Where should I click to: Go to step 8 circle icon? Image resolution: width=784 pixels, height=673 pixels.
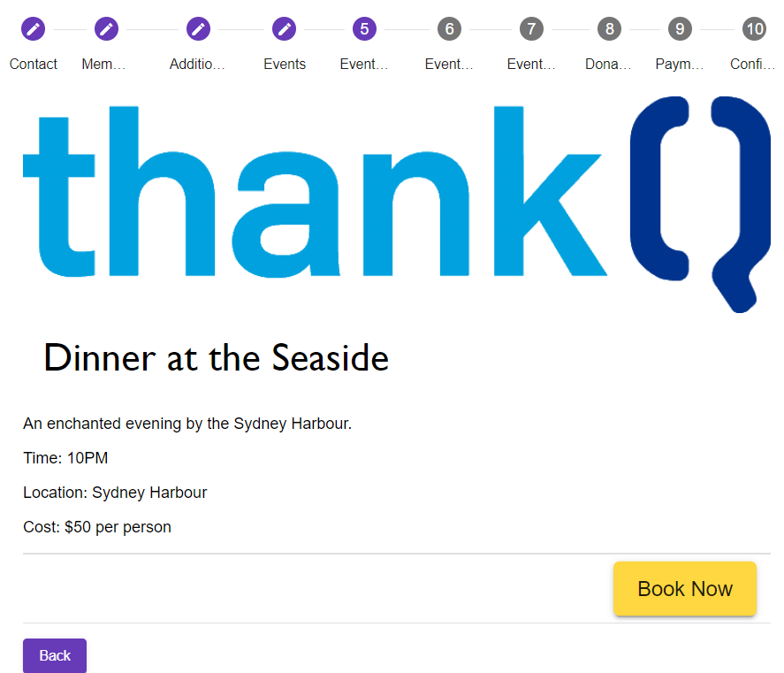click(609, 29)
